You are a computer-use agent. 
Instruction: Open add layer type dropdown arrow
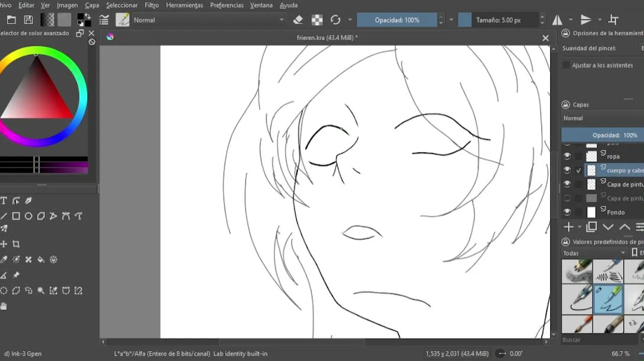[x=580, y=227]
